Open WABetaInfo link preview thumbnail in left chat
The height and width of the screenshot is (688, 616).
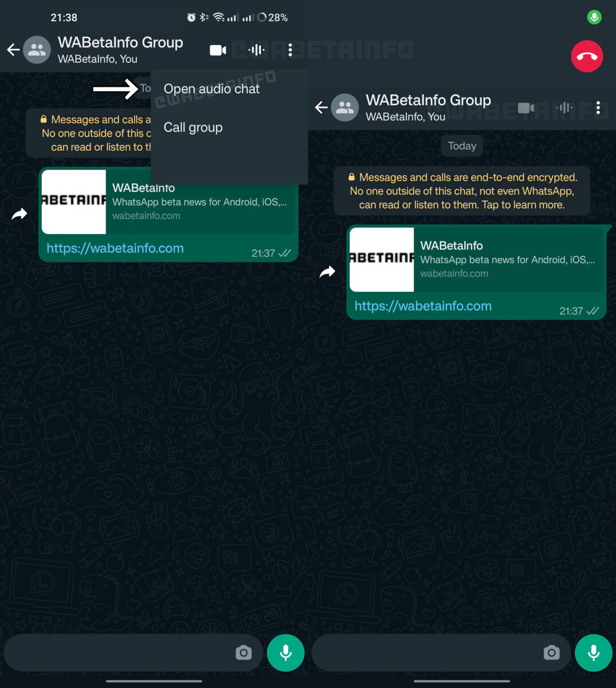click(x=74, y=201)
